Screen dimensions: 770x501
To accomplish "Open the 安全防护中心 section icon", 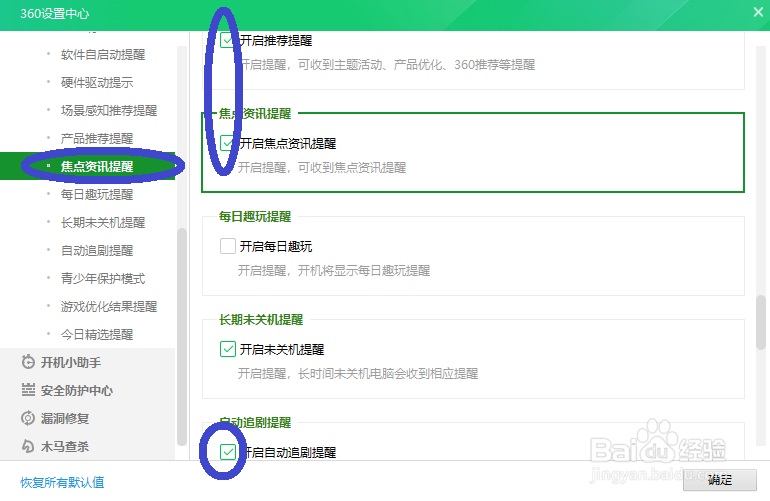I will click(x=28, y=390).
